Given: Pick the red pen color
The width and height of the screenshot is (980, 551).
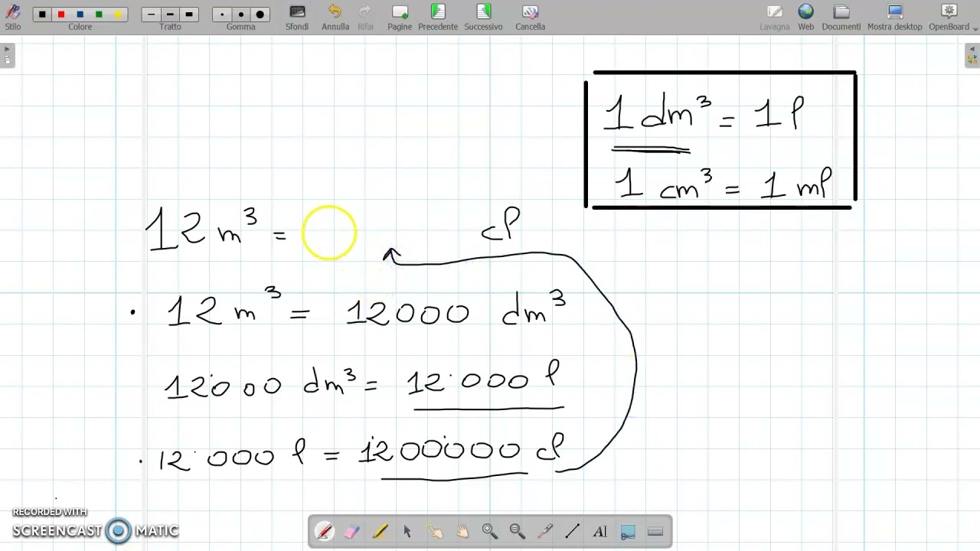Looking at the screenshot, I should click(61, 15).
